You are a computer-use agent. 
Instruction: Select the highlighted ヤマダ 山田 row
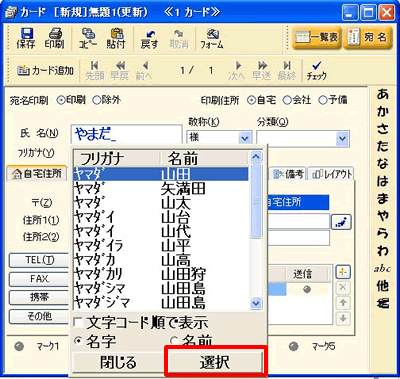point(161,174)
